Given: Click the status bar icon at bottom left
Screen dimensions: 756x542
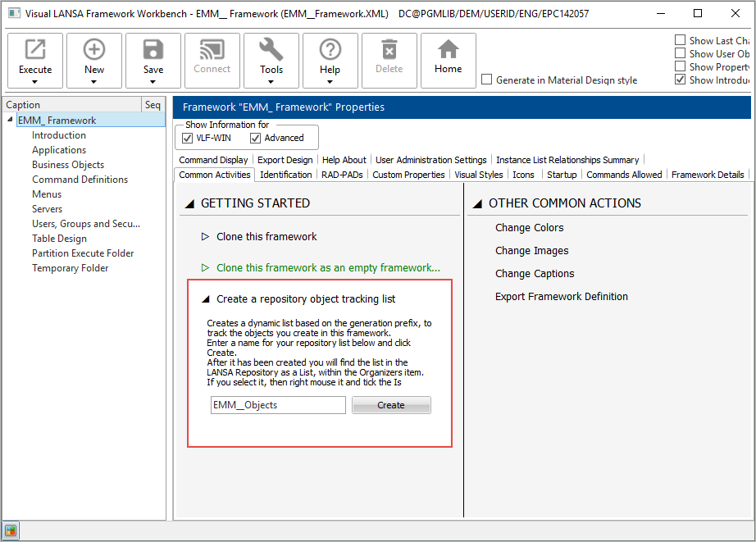Looking at the screenshot, I should tap(11, 530).
